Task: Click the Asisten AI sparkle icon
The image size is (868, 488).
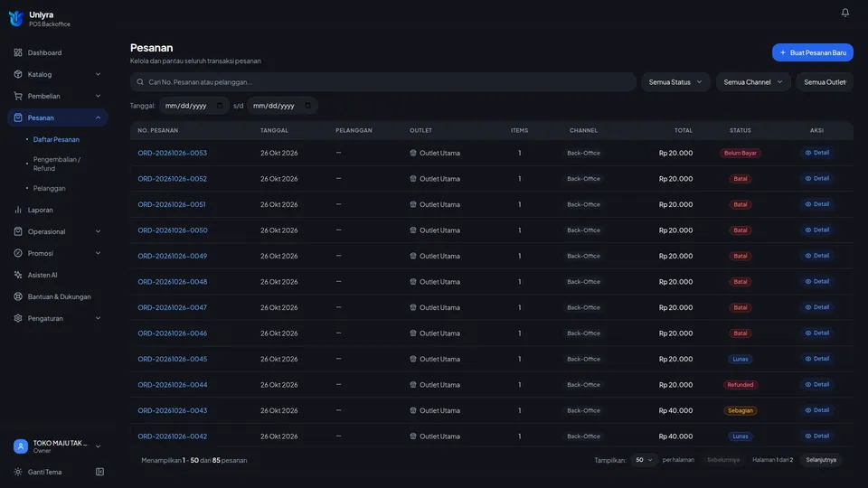Action: tap(18, 275)
